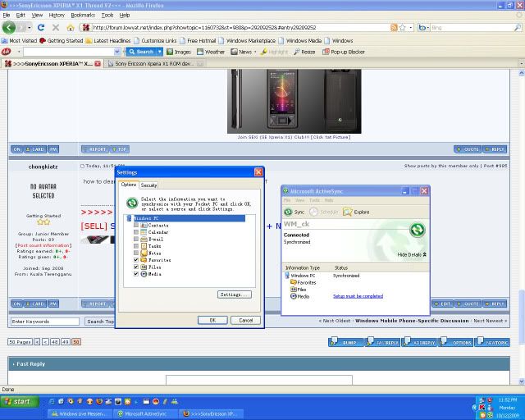Open the Bookmarks menu
Screen dimensions: 525x420
point(83,15)
